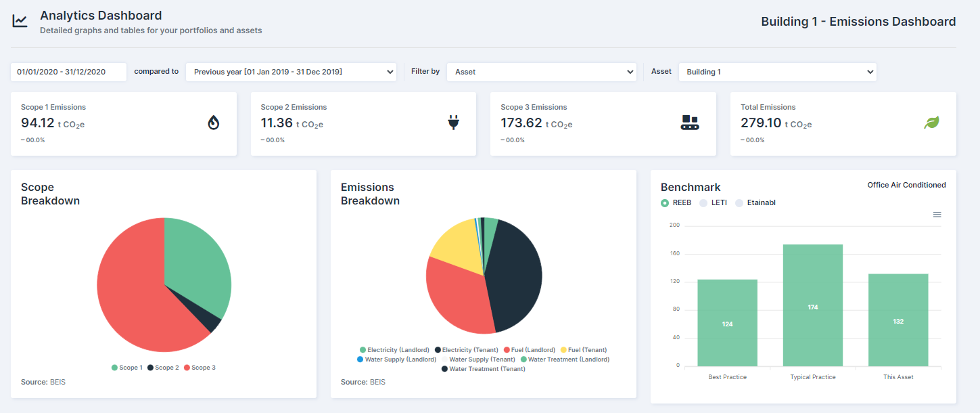Click the This Asset benchmark bar
The image size is (980, 413).
coord(898,320)
